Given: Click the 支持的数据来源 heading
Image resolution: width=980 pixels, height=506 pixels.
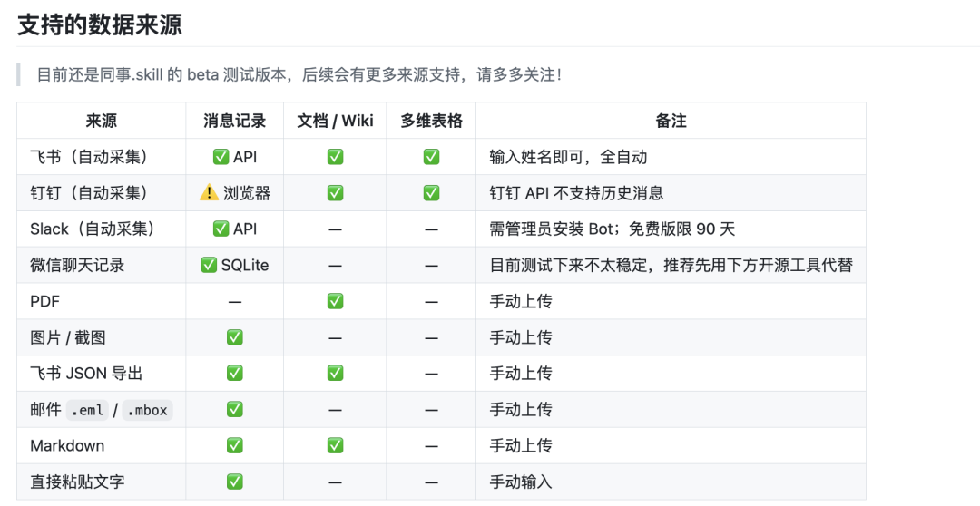Looking at the screenshot, I should 100,25.
